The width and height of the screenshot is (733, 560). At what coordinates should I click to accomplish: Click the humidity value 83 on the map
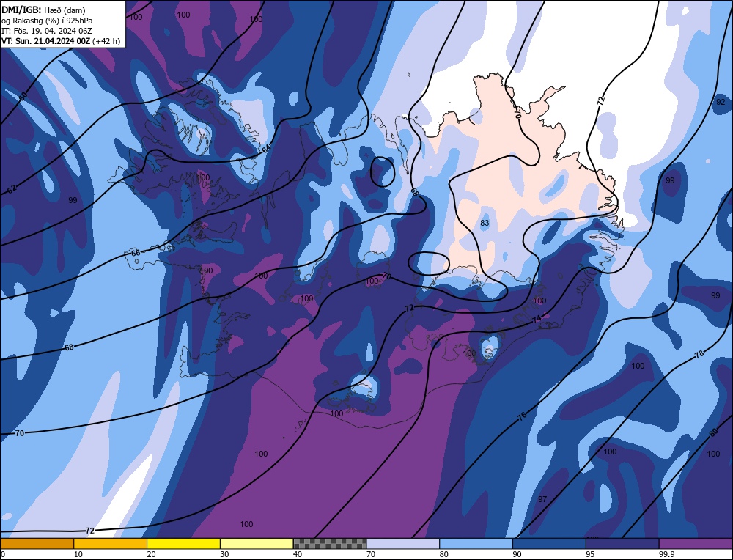click(x=485, y=223)
